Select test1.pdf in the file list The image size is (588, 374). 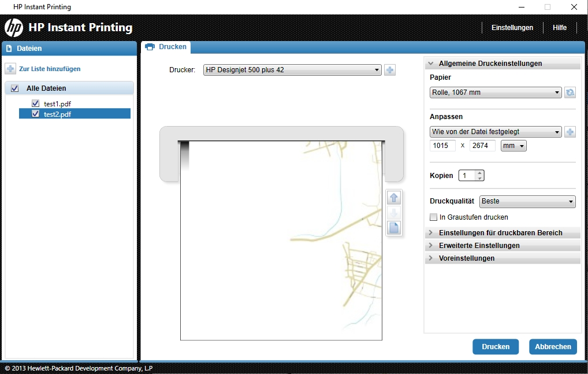click(57, 104)
